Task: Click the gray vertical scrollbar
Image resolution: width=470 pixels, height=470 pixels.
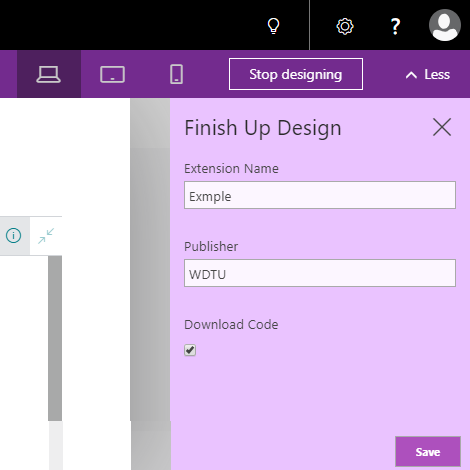Action: tap(55, 338)
